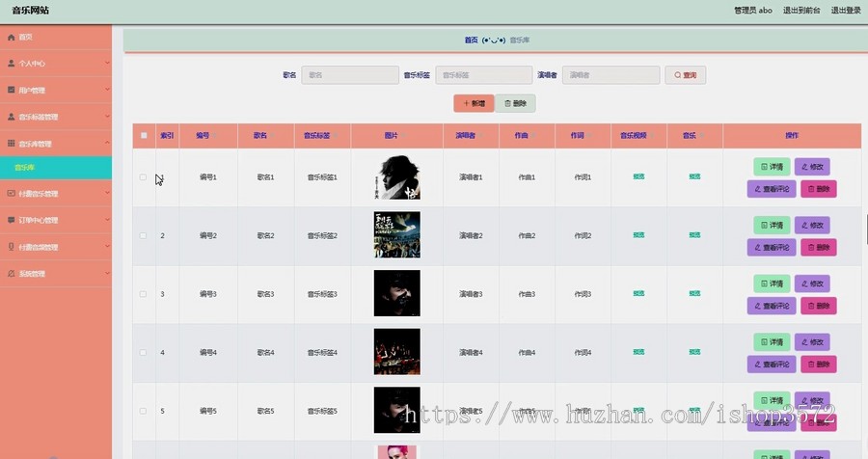Open 详情 for row 编号1

[x=772, y=167]
